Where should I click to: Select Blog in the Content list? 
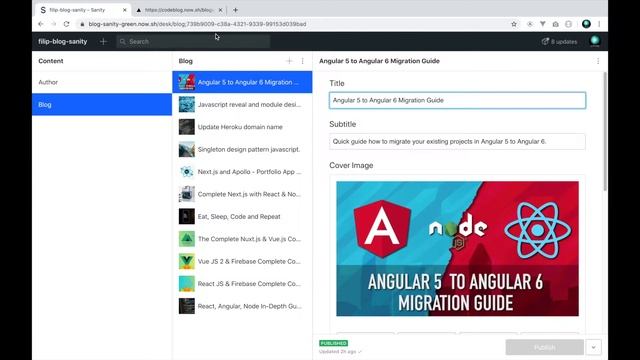pyautogui.click(x=102, y=104)
